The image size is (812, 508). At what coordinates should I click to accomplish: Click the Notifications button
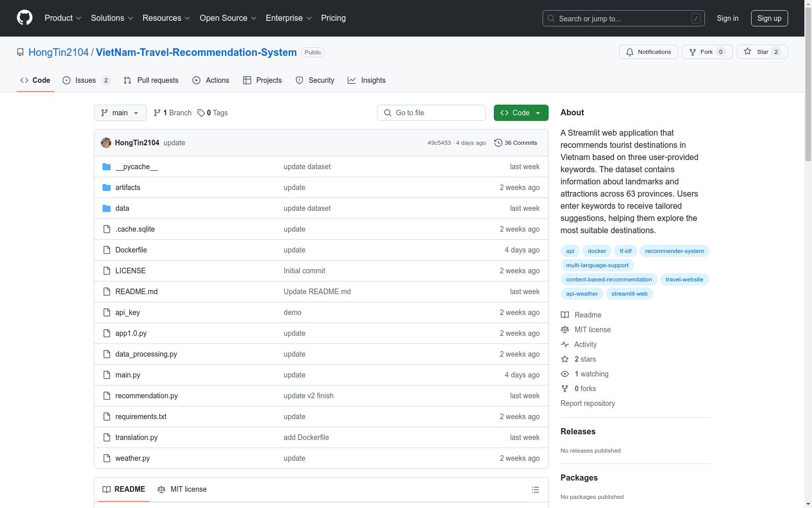pos(649,52)
